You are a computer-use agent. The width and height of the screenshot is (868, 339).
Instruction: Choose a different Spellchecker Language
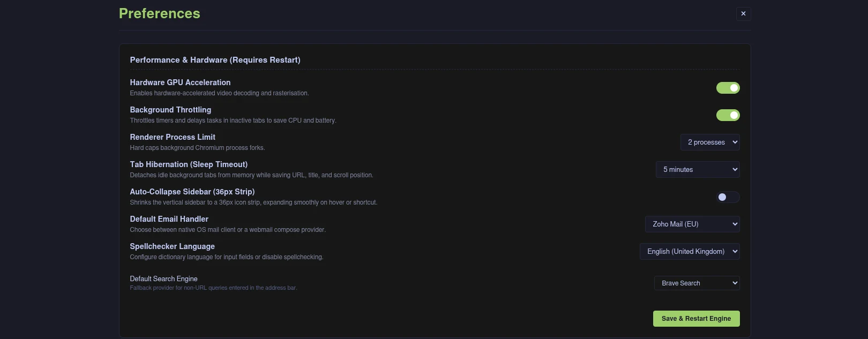[690, 252]
